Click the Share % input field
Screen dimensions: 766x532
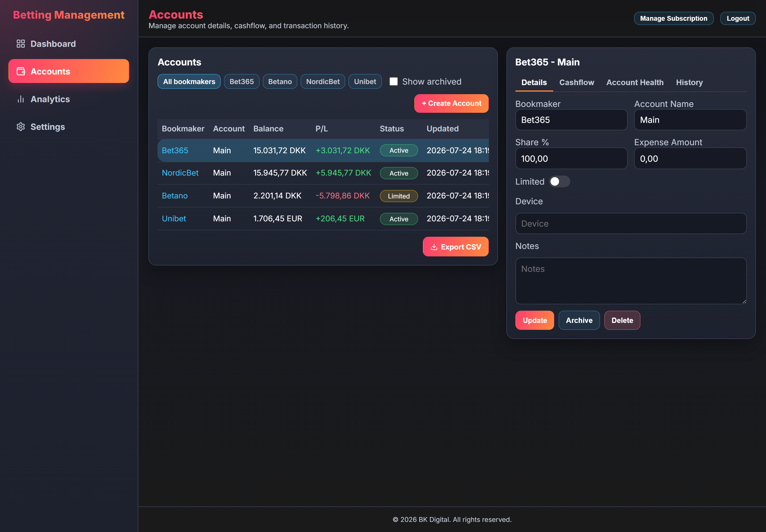tap(571, 158)
